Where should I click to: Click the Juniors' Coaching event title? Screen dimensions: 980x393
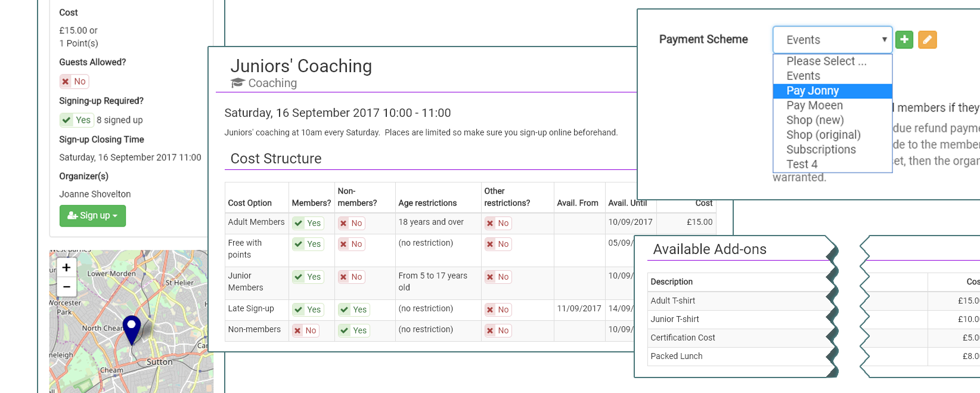(301, 66)
